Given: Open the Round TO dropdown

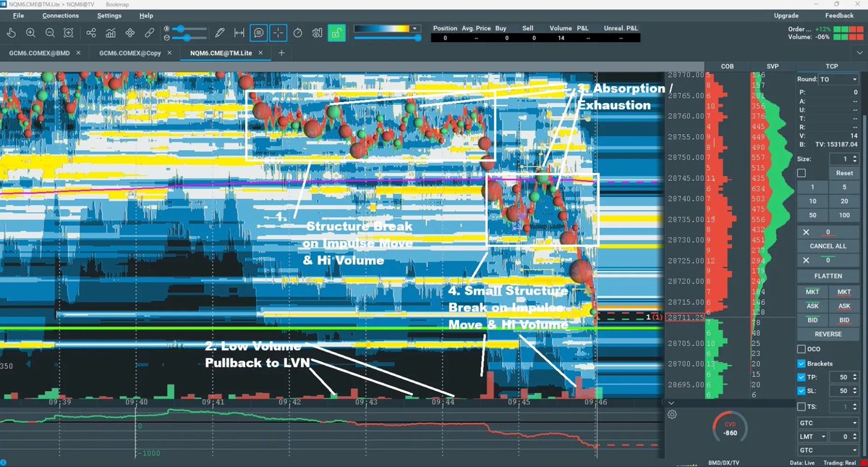Looking at the screenshot, I should [x=838, y=80].
